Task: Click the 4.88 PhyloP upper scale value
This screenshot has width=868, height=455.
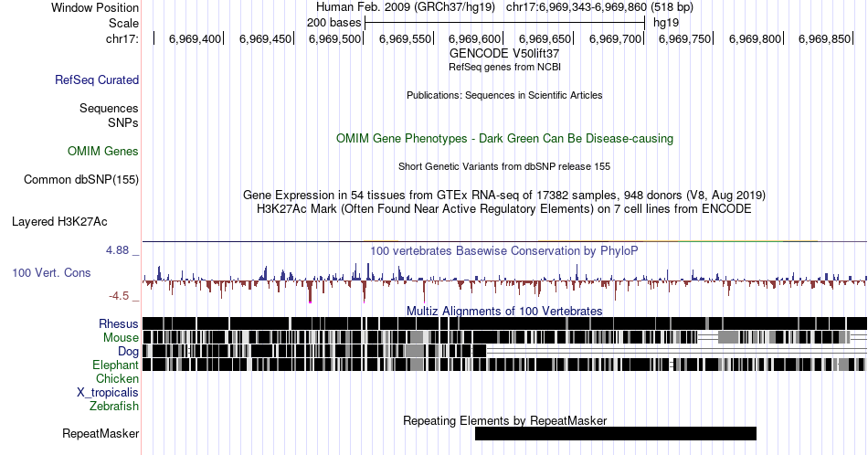Action: [x=117, y=250]
